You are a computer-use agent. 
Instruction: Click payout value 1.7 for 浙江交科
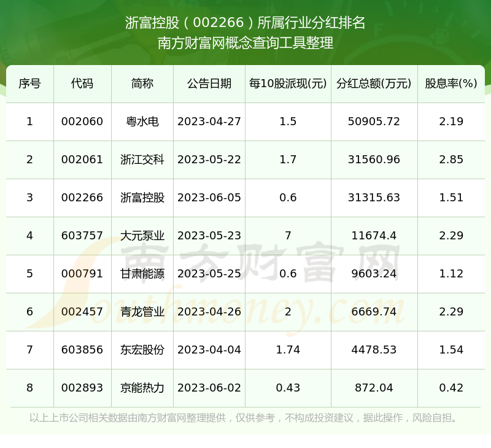pos(288,160)
